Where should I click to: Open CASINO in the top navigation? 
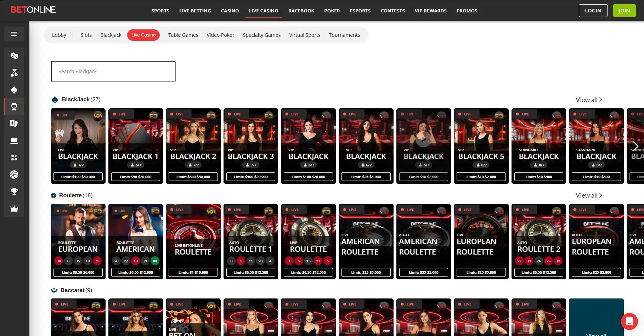(230, 11)
